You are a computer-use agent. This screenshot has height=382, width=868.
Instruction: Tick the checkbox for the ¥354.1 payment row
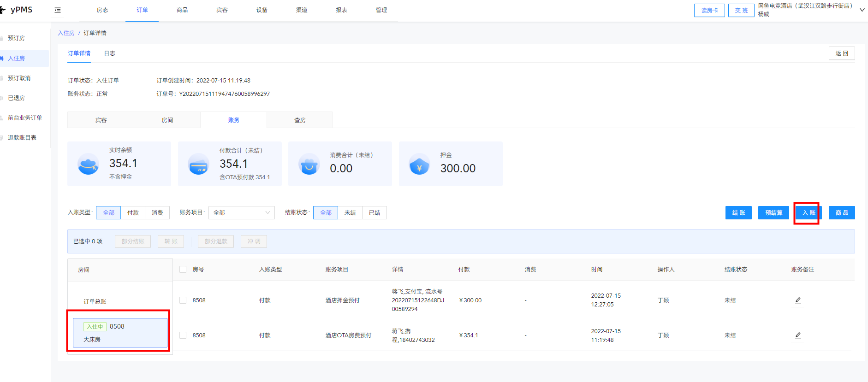pos(183,335)
